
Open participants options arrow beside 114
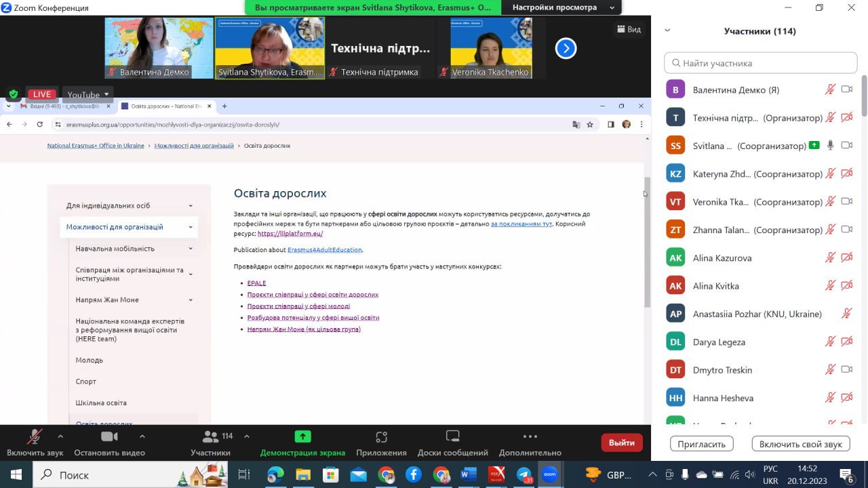[246, 436]
